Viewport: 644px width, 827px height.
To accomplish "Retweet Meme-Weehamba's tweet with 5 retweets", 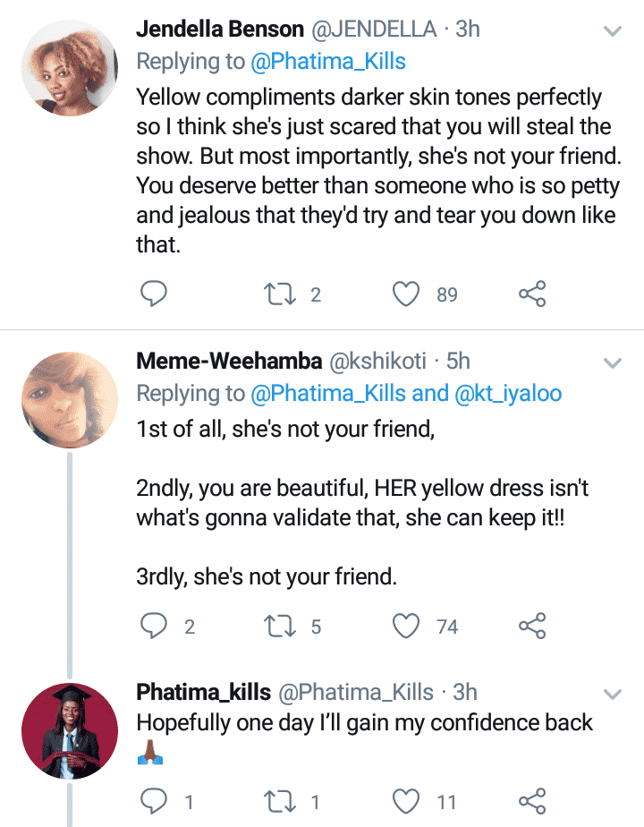I will [x=278, y=627].
